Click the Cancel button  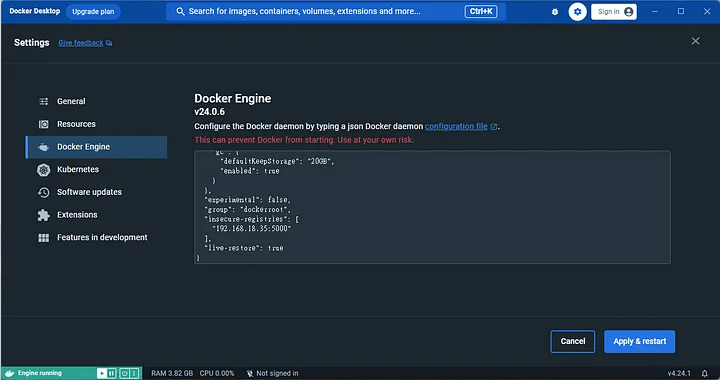573,341
